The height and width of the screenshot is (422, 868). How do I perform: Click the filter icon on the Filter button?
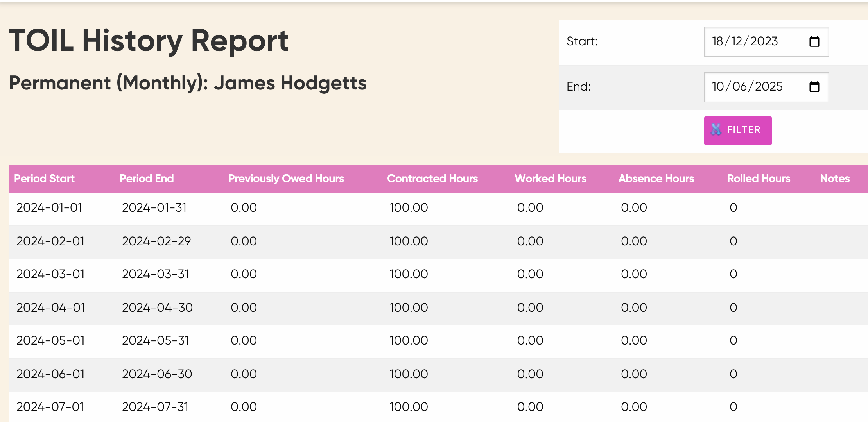(716, 130)
